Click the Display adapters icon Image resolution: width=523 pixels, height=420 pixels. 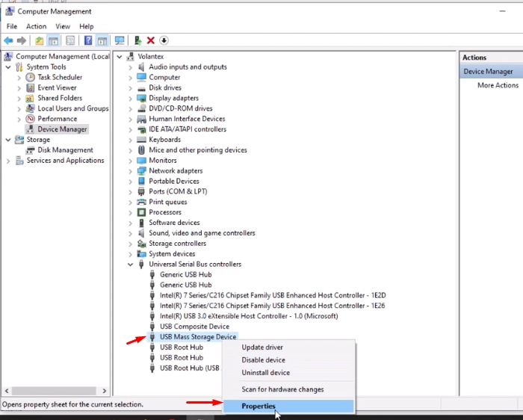click(x=141, y=98)
